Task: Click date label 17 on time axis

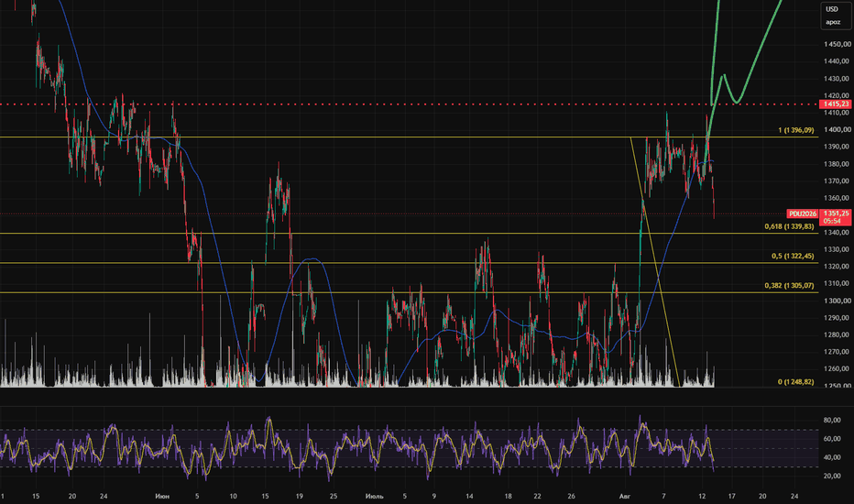Action: (731, 497)
